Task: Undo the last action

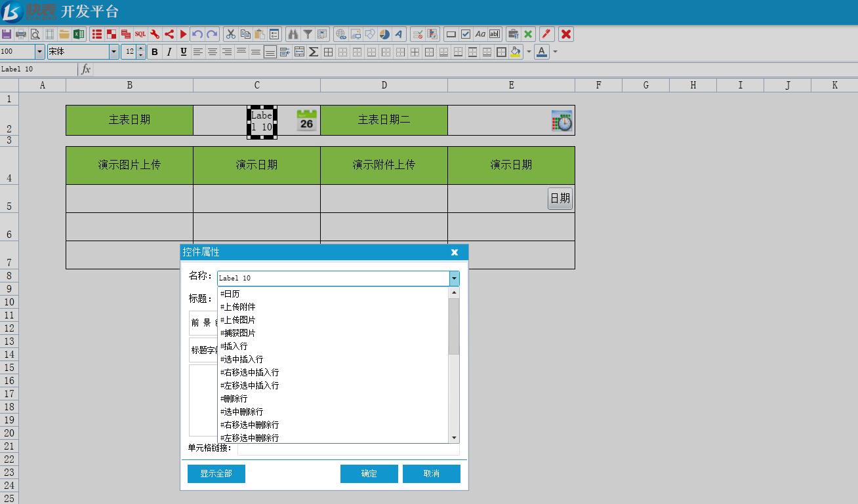Action: tap(197, 34)
